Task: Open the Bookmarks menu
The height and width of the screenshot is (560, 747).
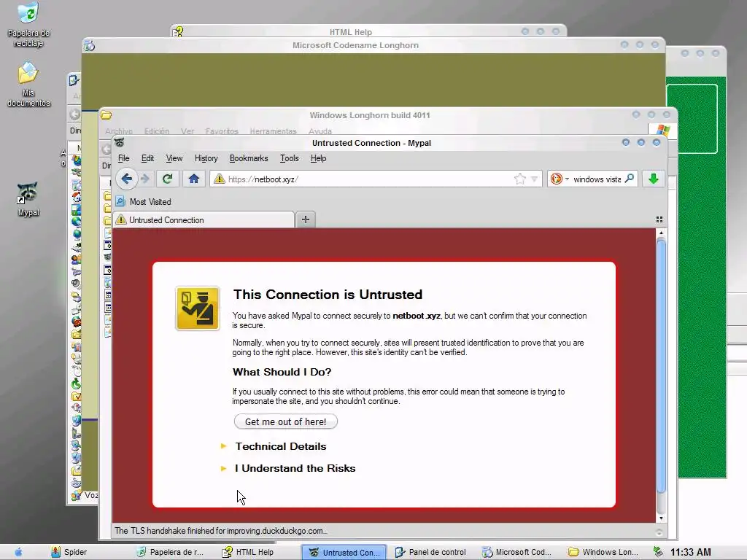Action: click(249, 158)
